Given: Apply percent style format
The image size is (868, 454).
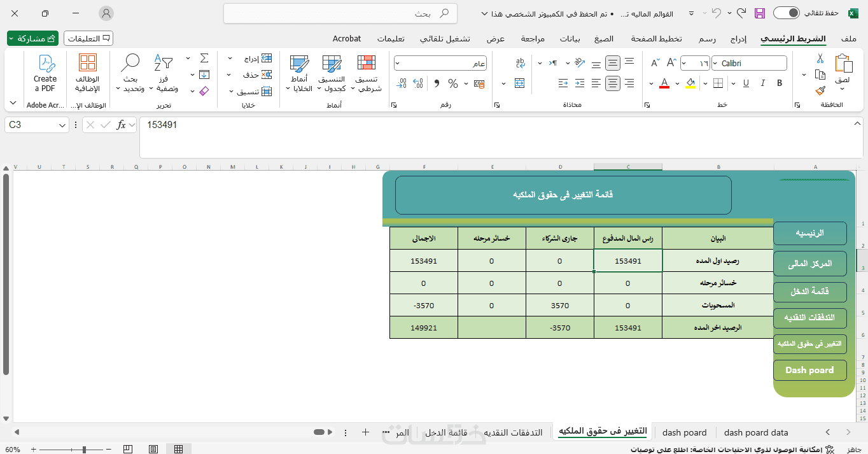Looking at the screenshot, I should click(453, 83).
